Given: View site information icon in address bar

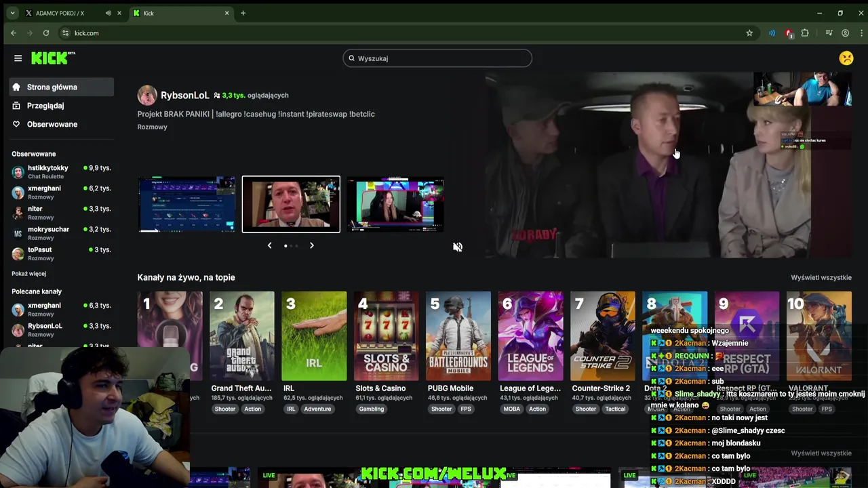Looking at the screenshot, I should tap(65, 33).
